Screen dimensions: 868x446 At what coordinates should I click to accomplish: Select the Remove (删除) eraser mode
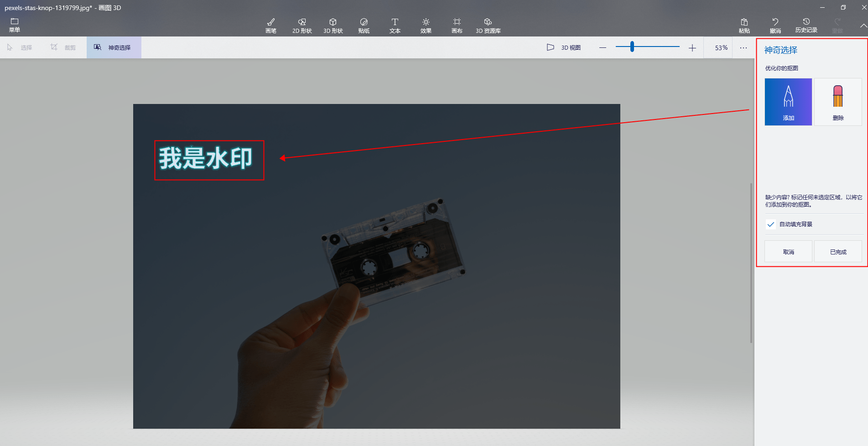(838, 102)
